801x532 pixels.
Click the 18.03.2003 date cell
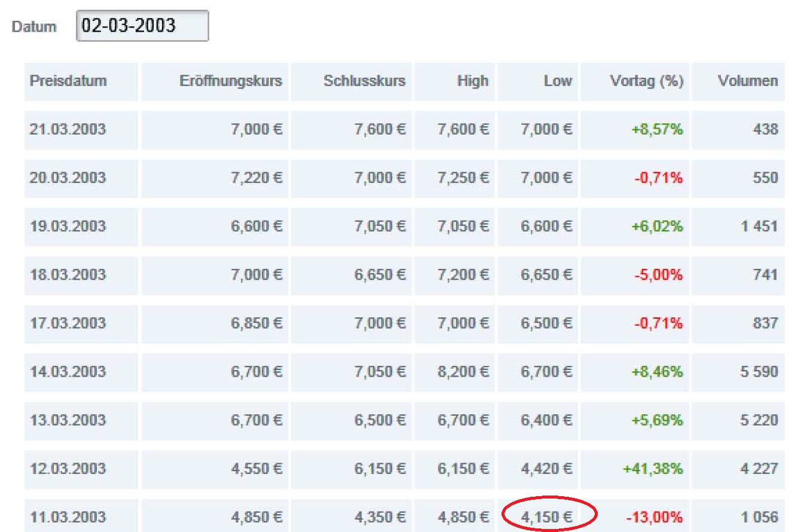click(68, 274)
